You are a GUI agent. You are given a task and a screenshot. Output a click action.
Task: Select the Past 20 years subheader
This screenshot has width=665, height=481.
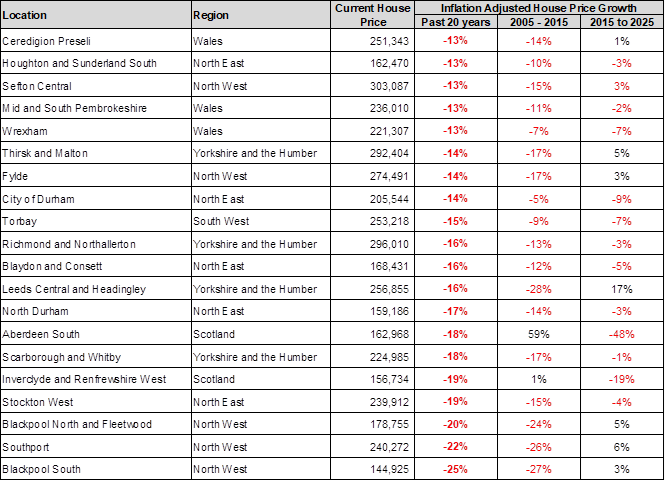[x=458, y=21]
